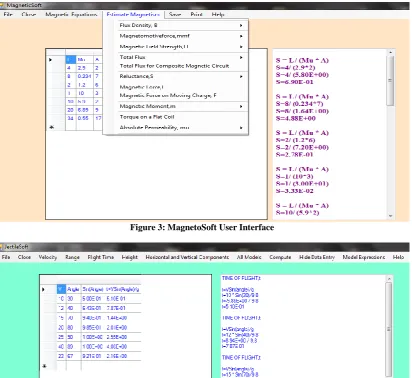Image resolution: width=412 pixels, height=378 pixels.
Task: Open Velocity menu in JectileSoft
Action: [x=48, y=257]
